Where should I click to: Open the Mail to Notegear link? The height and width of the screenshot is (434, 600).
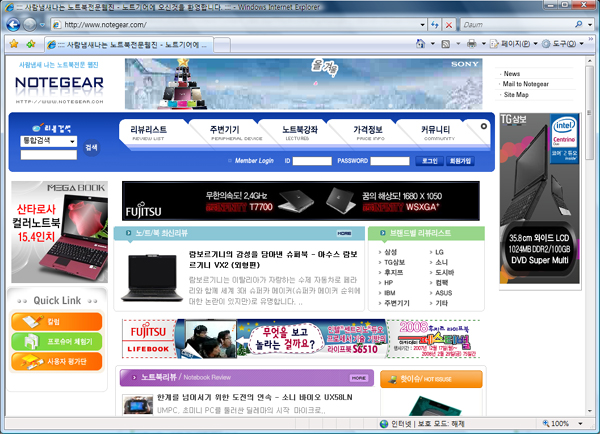pyautogui.click(x=525, y=84)
